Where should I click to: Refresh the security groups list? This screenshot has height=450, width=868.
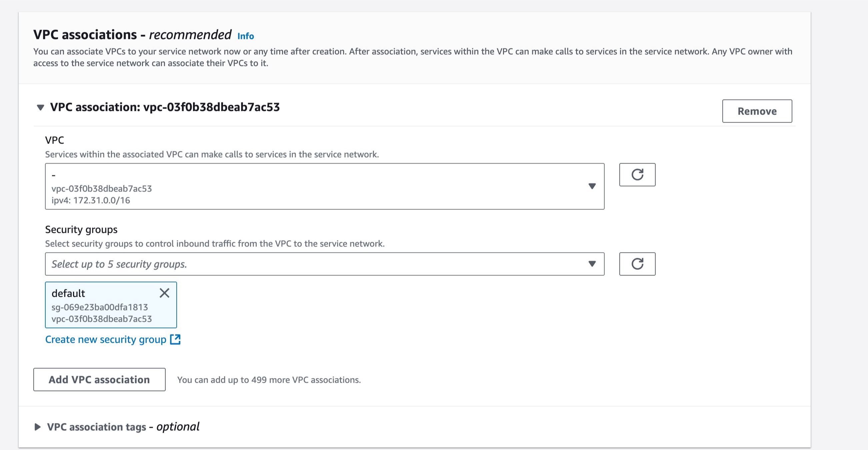pyautogui.click(x=637, y=264)
